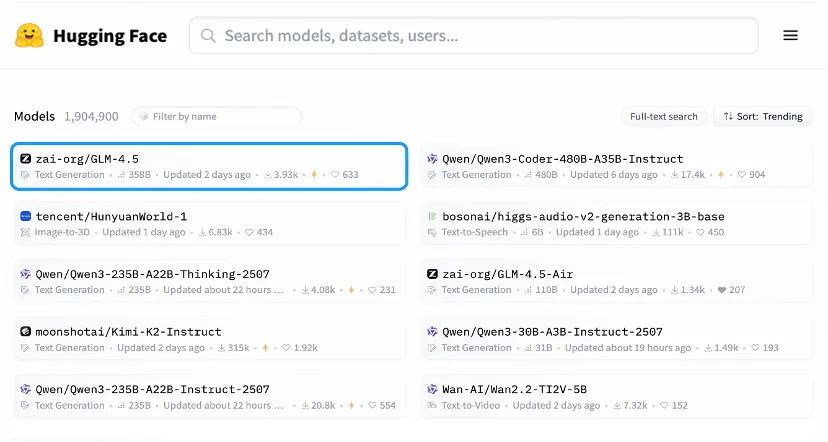Click 'Text-to-Video' label on Wan2.2 card
Viewport: 828px width, 442px height.
(471, 405)
